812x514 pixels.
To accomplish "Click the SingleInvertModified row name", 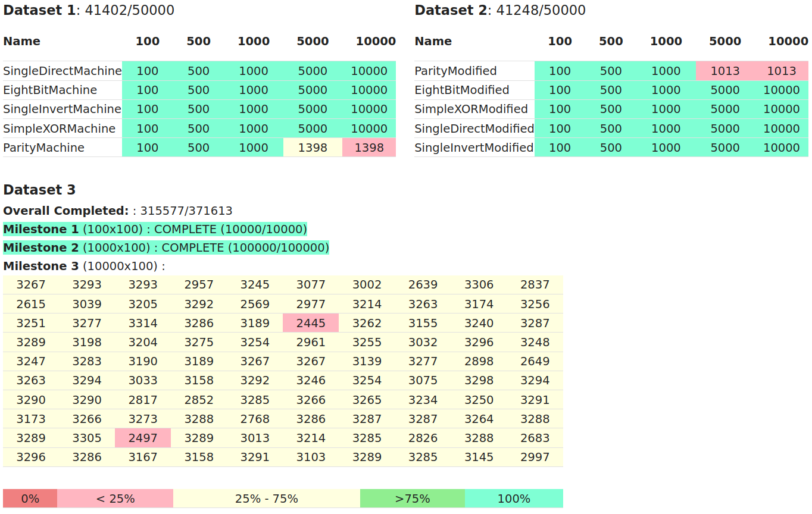I will pos(474,148).
